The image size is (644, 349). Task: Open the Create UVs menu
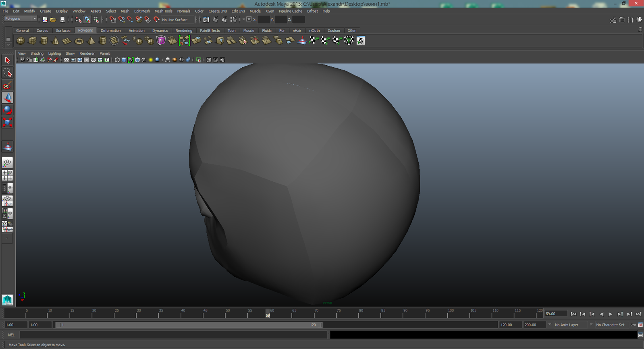(x=218, y=11)
